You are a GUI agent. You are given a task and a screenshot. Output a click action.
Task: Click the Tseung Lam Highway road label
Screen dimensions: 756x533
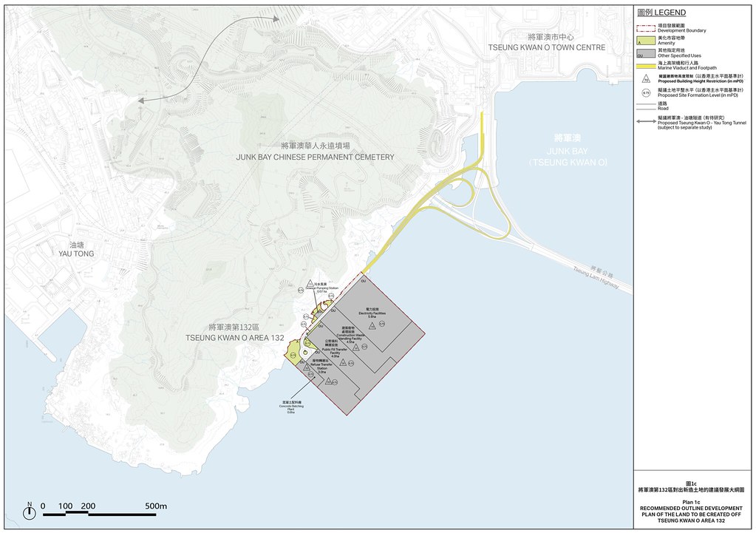[x=596, y=278]
